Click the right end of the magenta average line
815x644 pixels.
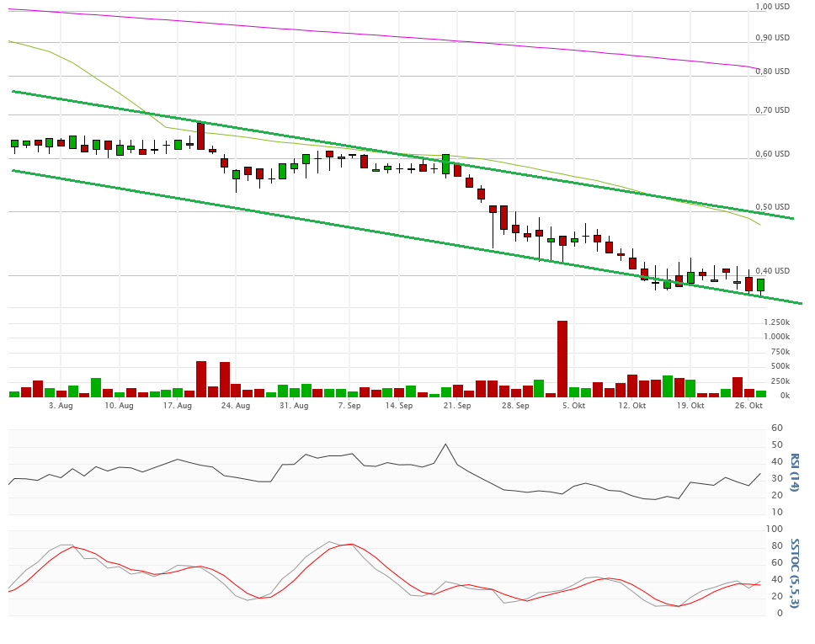[x=755, y=67]
